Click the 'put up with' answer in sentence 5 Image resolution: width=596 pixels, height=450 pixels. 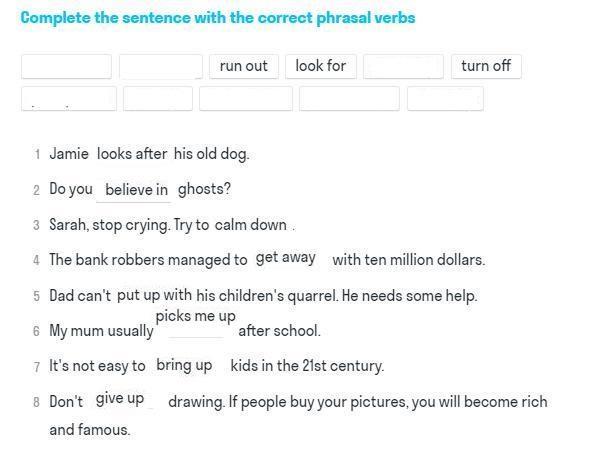154,295
